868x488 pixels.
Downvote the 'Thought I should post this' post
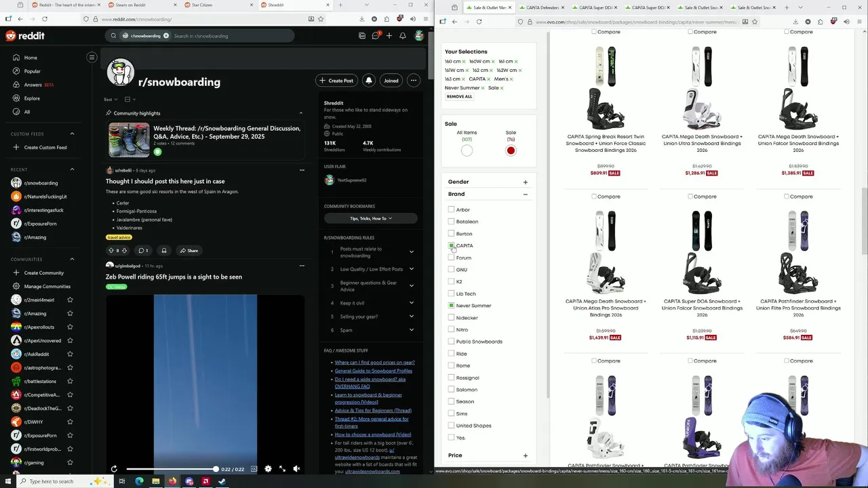coord(124,251)
